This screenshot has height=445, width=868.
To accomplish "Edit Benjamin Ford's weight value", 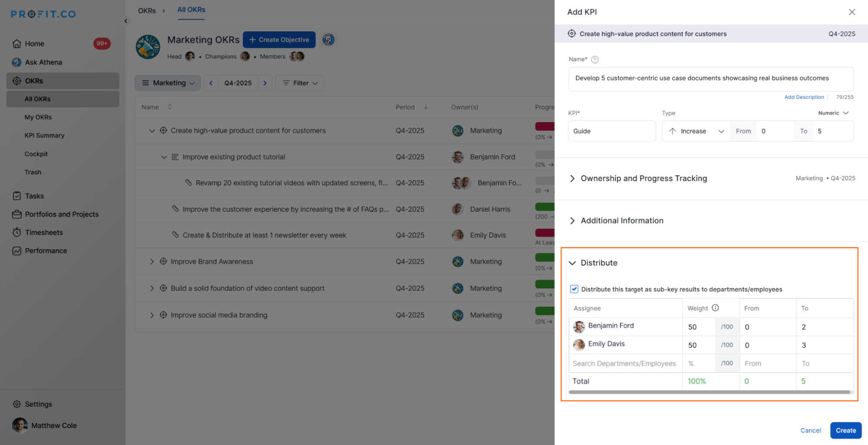I will tap(699, 327).
